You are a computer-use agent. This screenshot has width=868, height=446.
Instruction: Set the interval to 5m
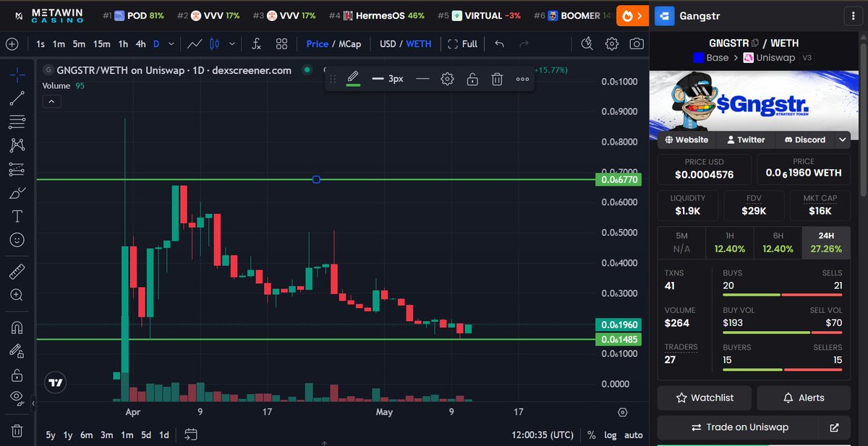point(79,43)
